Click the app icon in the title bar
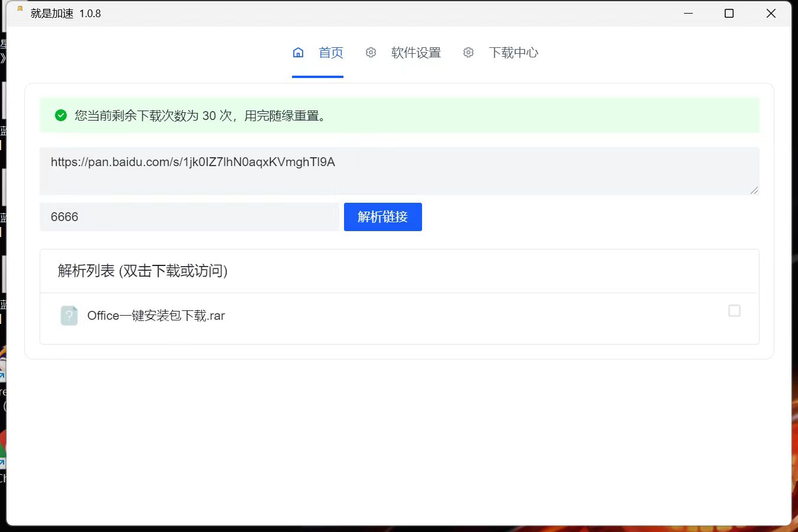798x532 pixels. pyautogui.click(x=20, y=10)
